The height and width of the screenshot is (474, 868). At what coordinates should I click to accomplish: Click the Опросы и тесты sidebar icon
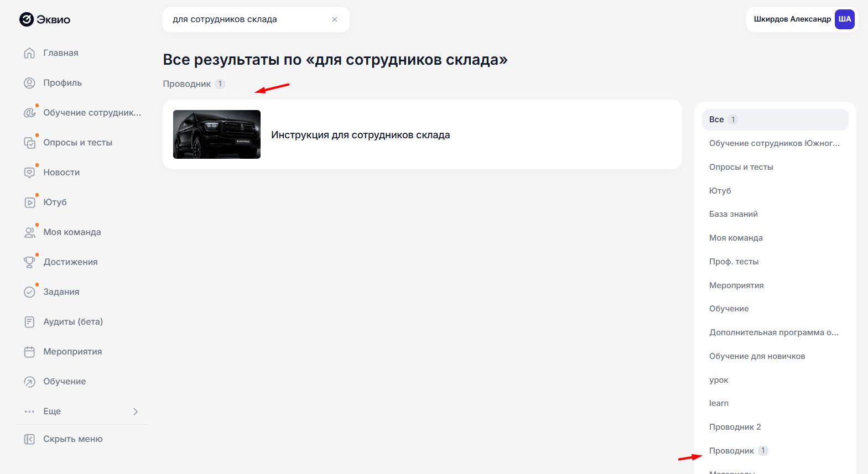[x=29, y=143]
